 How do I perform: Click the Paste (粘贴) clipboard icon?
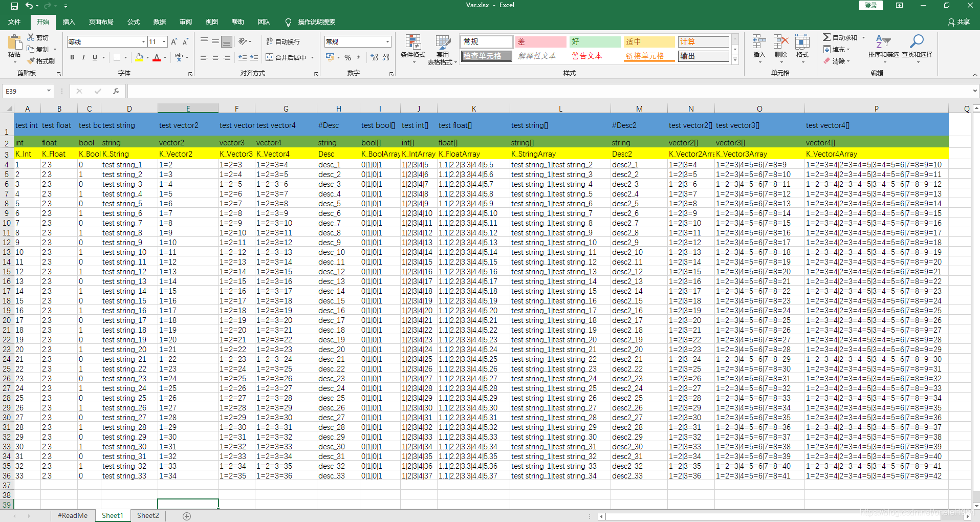(14, 42)
